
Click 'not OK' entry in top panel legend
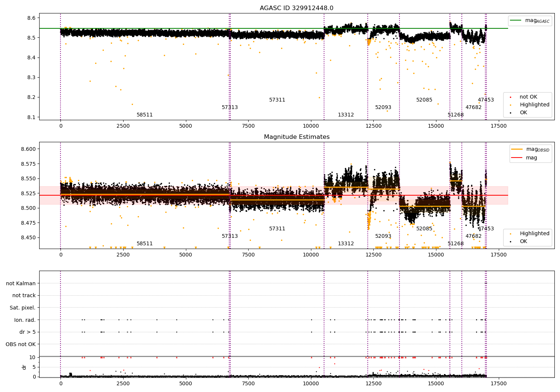(528, 97)
